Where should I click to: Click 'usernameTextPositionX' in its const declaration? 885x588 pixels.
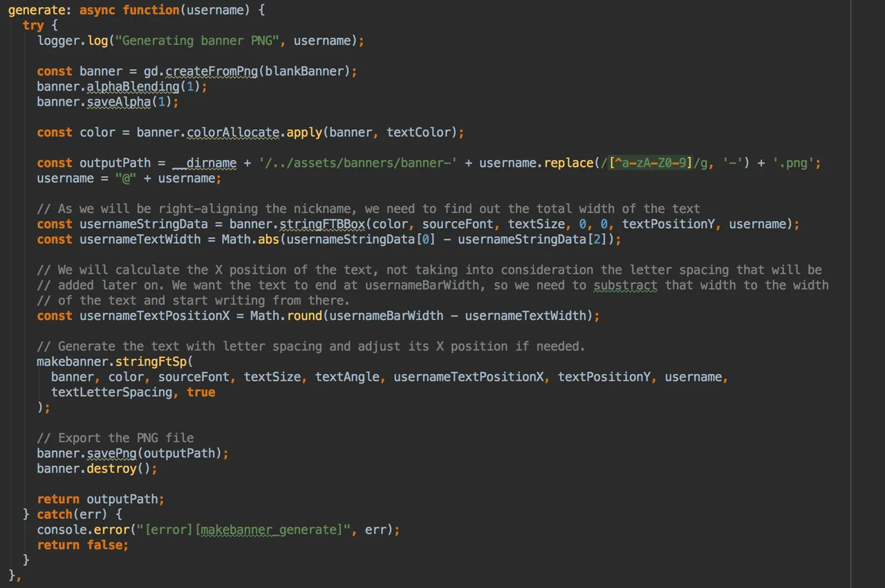[x=154, y=316]
